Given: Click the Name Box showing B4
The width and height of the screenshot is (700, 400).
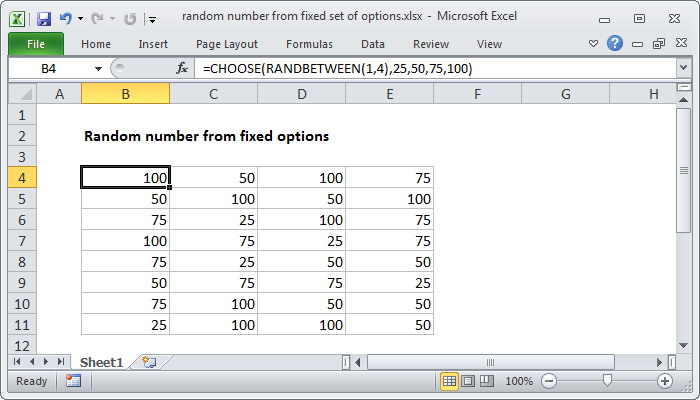Looking at the screenshot, I should (50, 69).
